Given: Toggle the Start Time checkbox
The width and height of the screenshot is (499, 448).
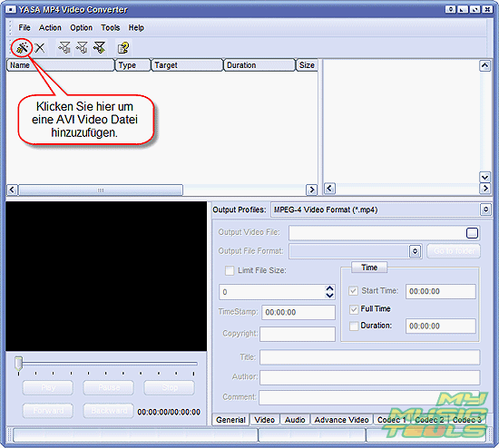Looking at the screenshot, I should 353,291.
